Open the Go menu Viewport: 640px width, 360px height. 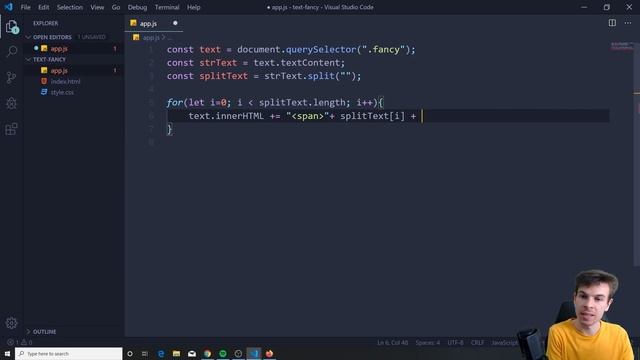(x=116, y=7)
